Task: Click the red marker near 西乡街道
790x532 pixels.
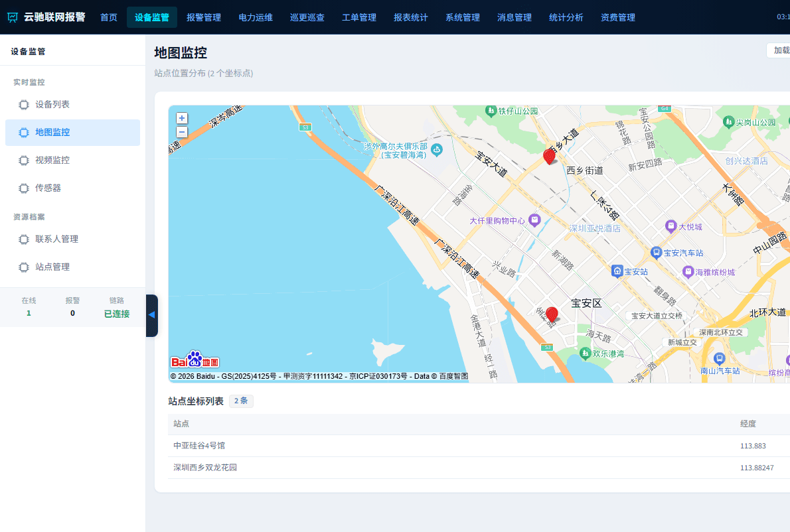Action: pos(549,157)
